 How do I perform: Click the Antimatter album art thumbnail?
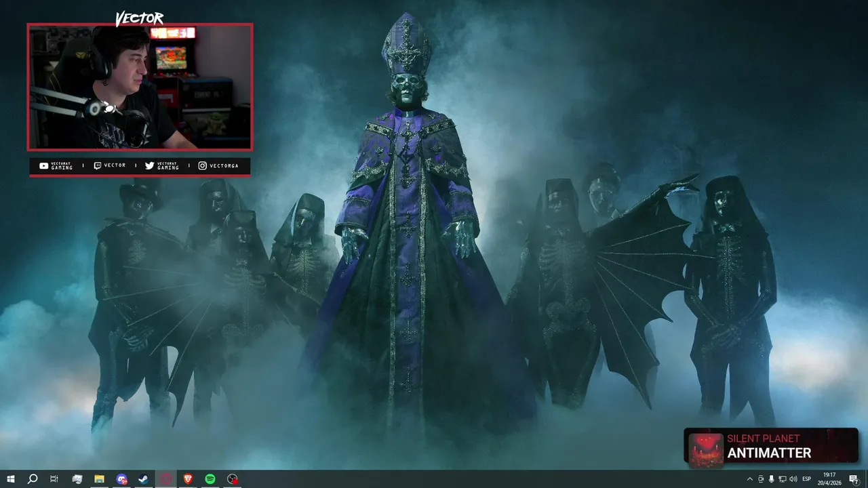coord(705,449)
